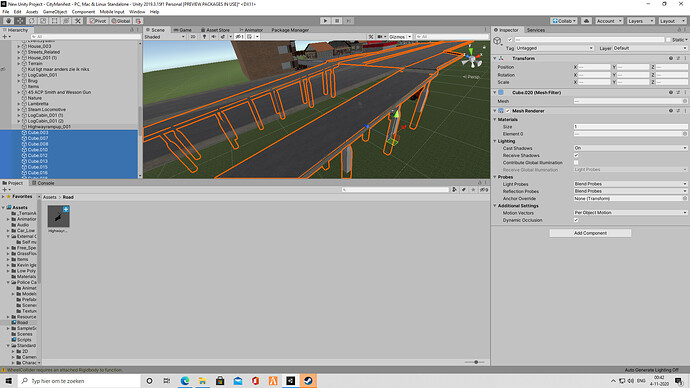Open the Layers dropdown
This screenshot has width=690, height=388.
click(x=640, y=21)
